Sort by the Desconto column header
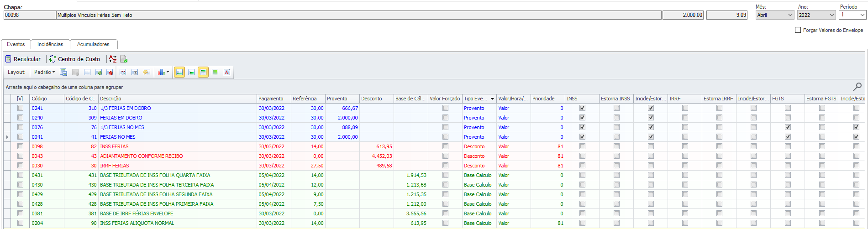The height and width of the screenshot is (229, 868). (x=376, y=99)
